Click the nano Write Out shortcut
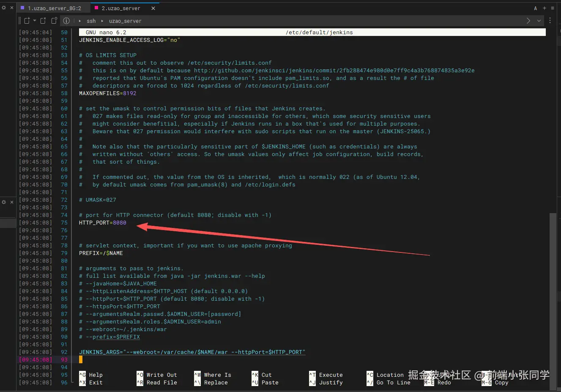The height and width of the screenshot is (392, 561). coord(157,375)
